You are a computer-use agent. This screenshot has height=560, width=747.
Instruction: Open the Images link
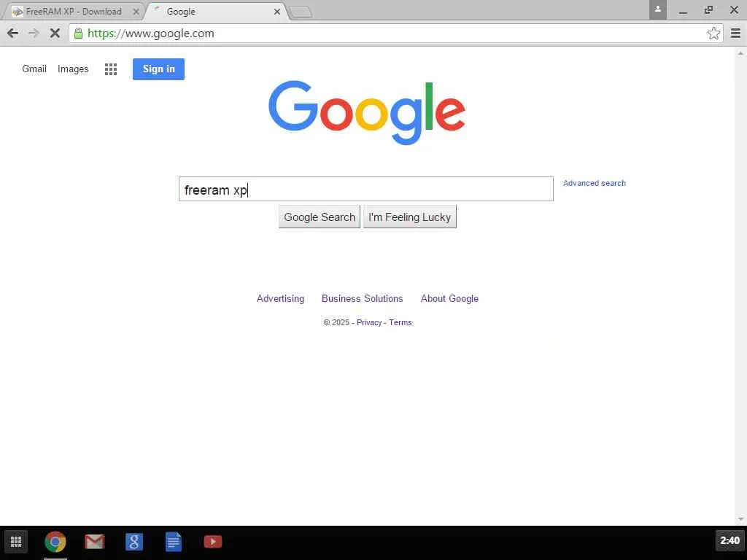73,69
